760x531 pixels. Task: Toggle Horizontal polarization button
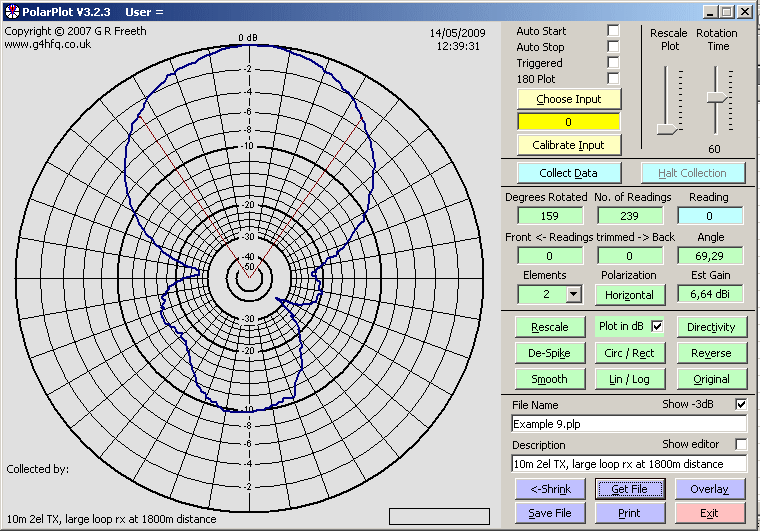(629, 294)
